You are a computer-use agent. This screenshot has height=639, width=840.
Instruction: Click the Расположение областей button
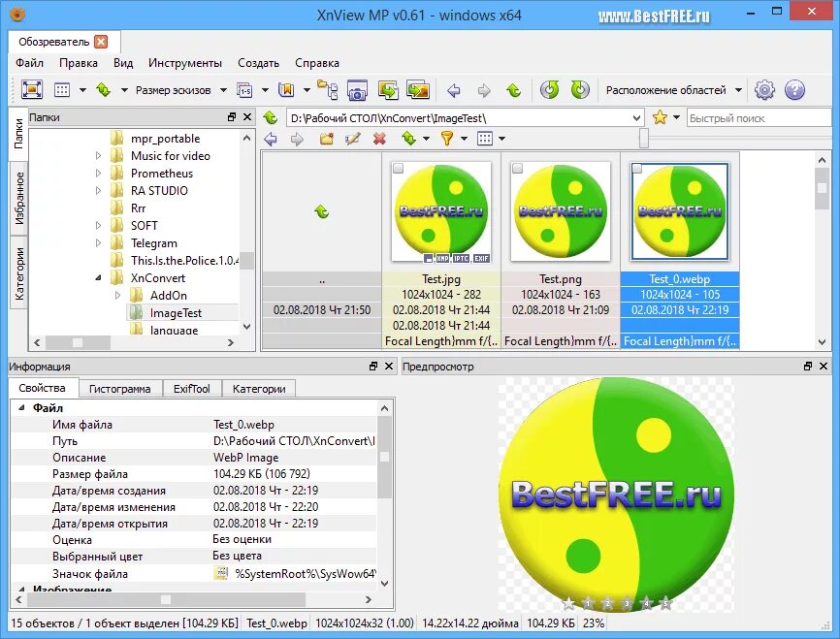click(666, 90)
